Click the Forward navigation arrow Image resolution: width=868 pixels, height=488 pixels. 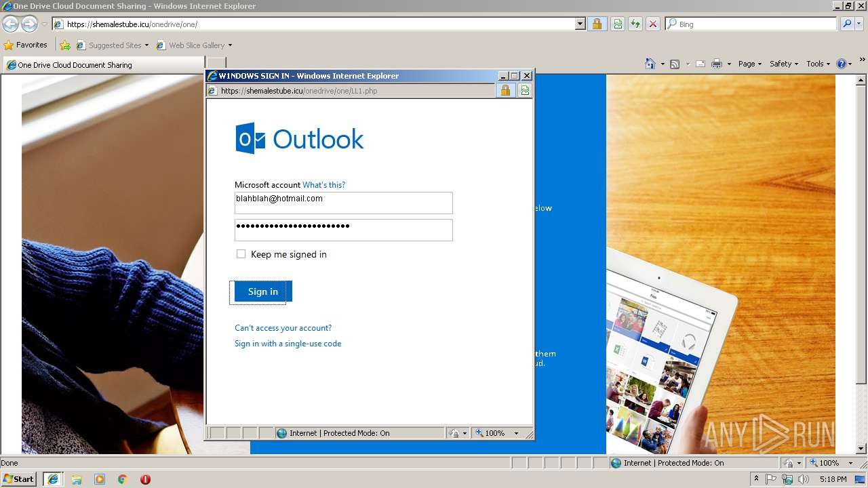point(29,24)
